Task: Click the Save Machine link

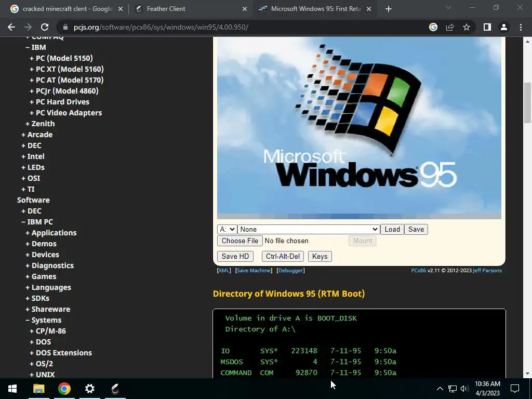Action: 254,270
